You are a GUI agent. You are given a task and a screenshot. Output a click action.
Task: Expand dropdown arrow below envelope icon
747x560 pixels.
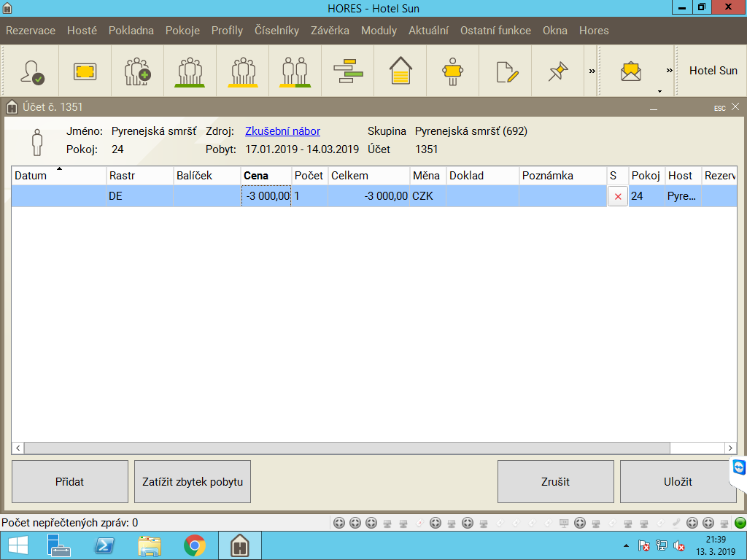point(659,91)
